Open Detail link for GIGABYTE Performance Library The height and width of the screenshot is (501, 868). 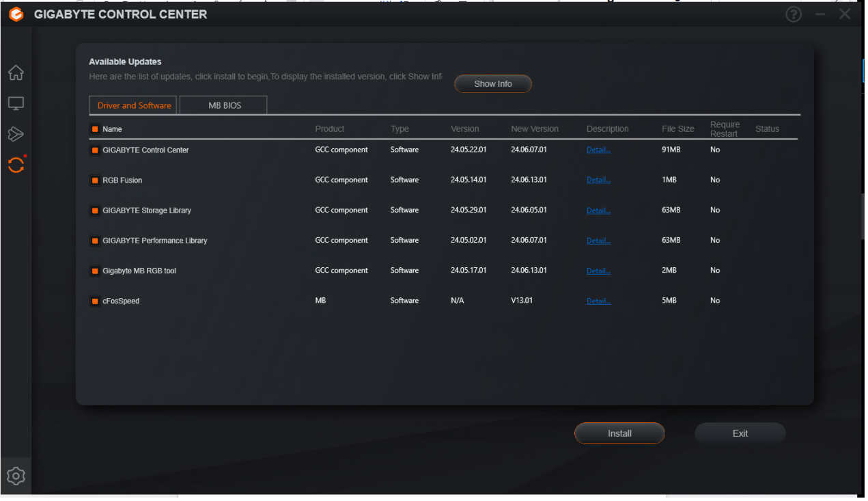598,240
